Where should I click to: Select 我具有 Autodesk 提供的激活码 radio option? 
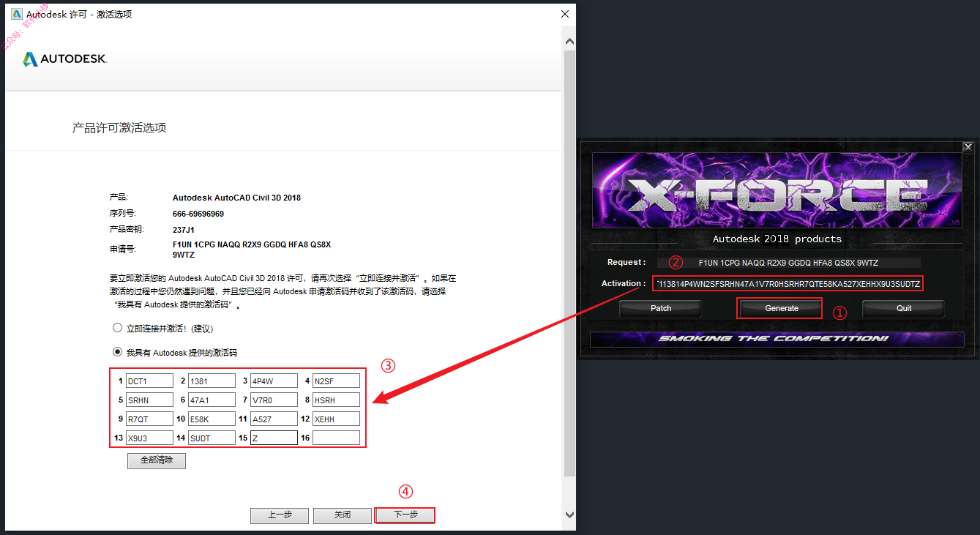117,351
